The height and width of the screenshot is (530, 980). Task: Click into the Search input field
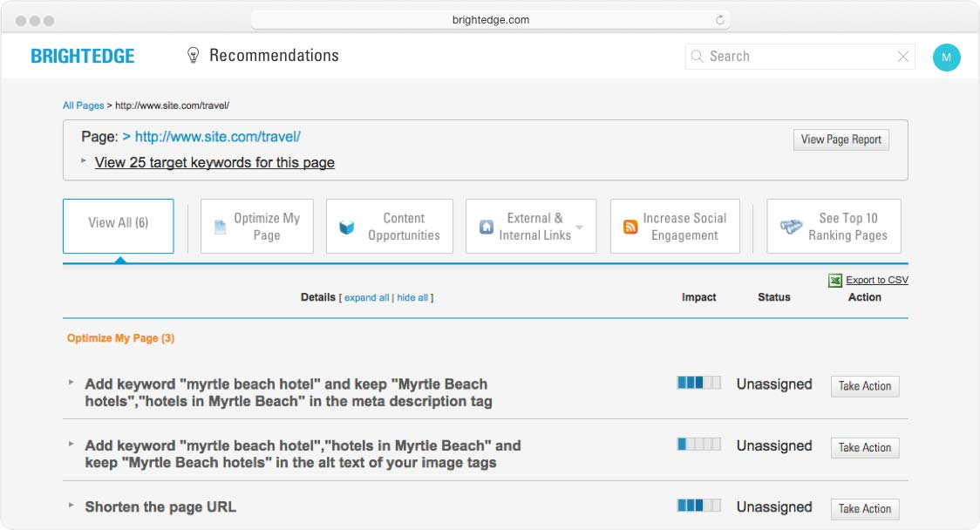tap(798, 57)
